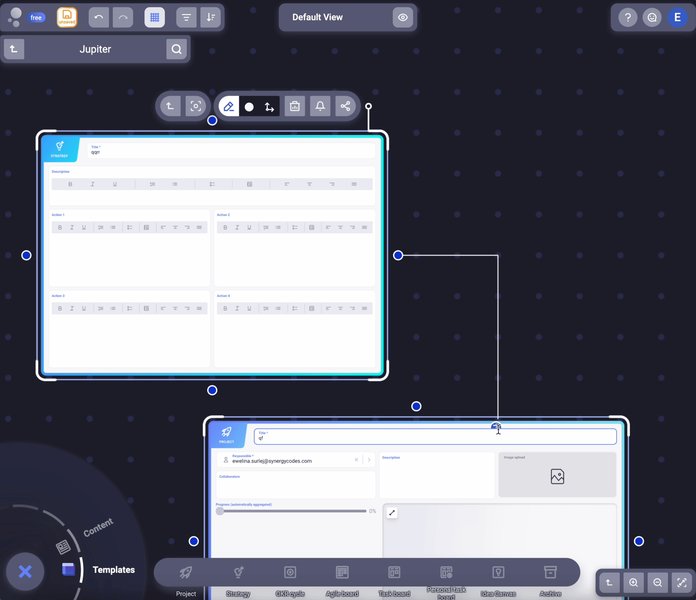696x600 pixels.
Task: Search within the Jupiter board
Action: [x=176, y=49]
